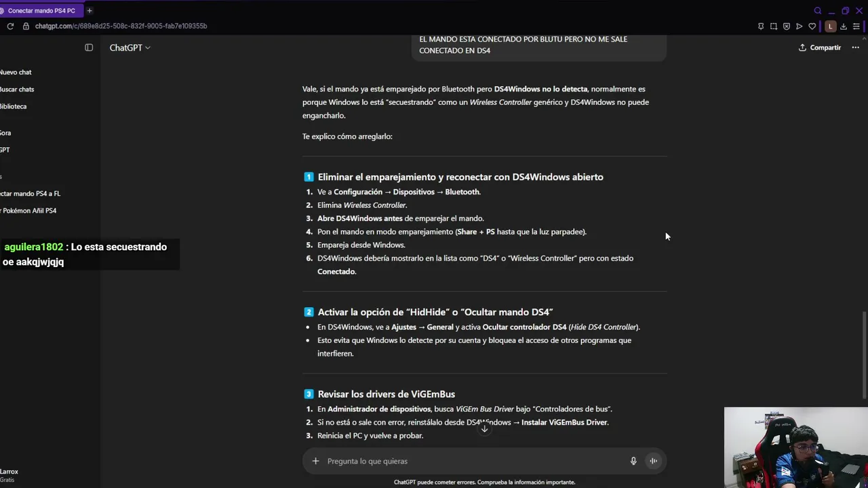Viewport: 868px width, 488px height.
Task: Open the easy setup sliders icon
Action: click(x=857, y=26)
